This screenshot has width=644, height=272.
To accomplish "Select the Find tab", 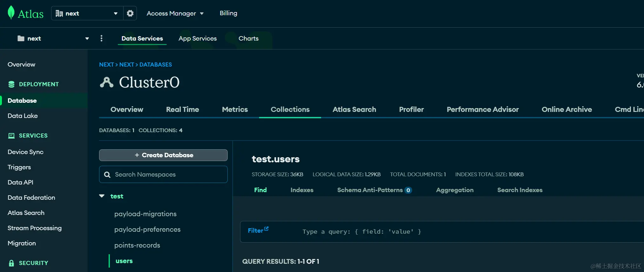I will [260, 190].
